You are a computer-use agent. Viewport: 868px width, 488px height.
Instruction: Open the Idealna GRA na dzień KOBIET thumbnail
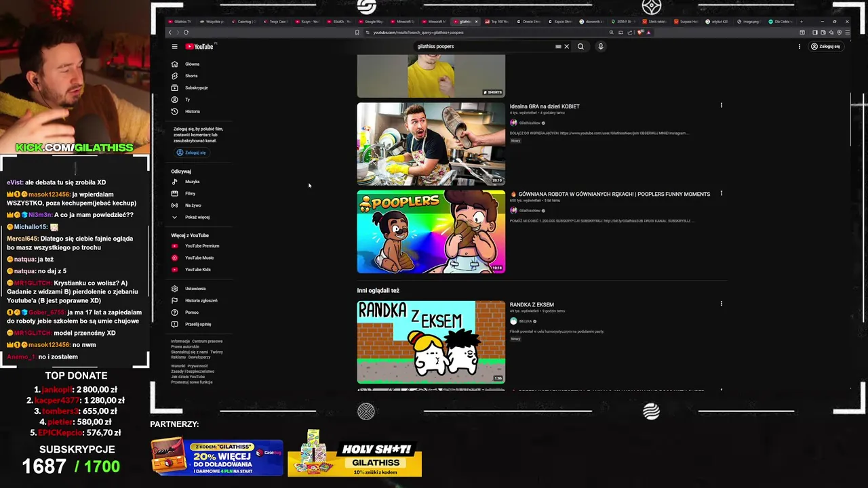click(431, 144)
